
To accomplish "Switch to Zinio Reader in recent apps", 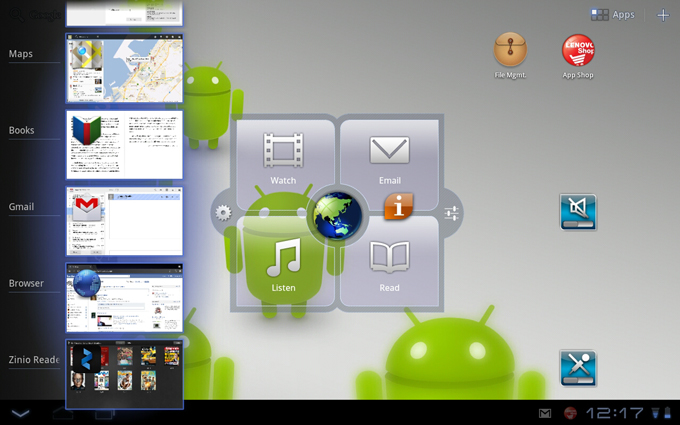I will coord(124,374).
